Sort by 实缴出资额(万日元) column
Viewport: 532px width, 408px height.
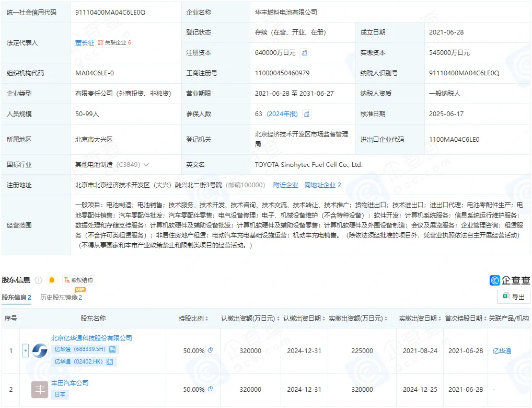(x=386, y=319)
